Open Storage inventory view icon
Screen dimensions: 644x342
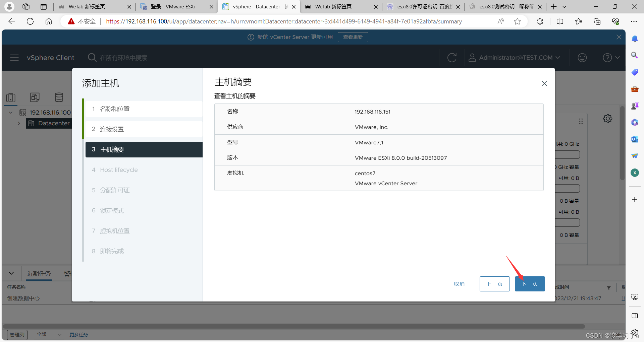coord(59,97)
